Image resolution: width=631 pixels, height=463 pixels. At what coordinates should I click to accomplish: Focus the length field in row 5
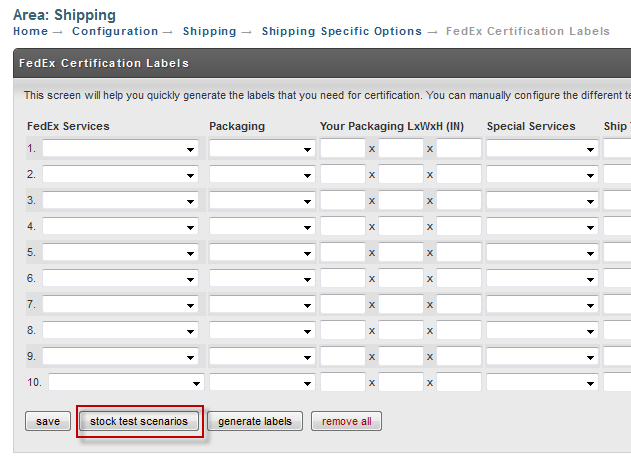(343, 252)
